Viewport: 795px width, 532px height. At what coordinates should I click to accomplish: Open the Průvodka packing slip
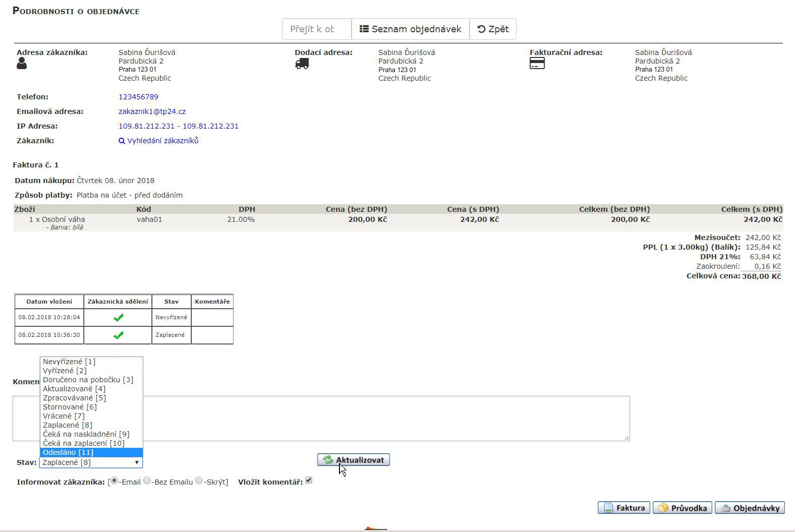[x=683, y=508]
